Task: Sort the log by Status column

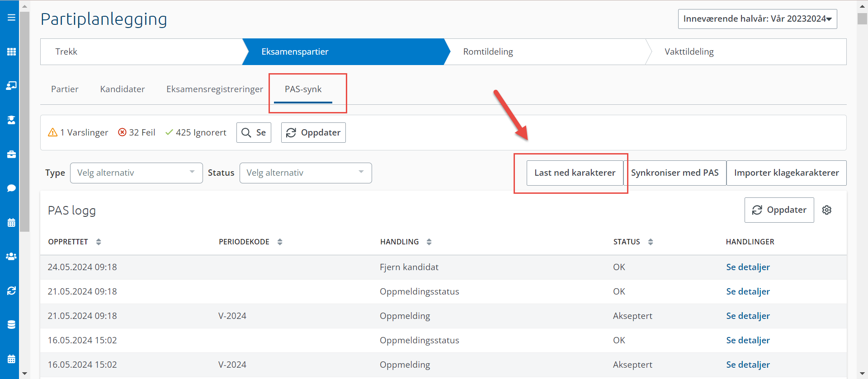Action: click(x=650, y=242)
